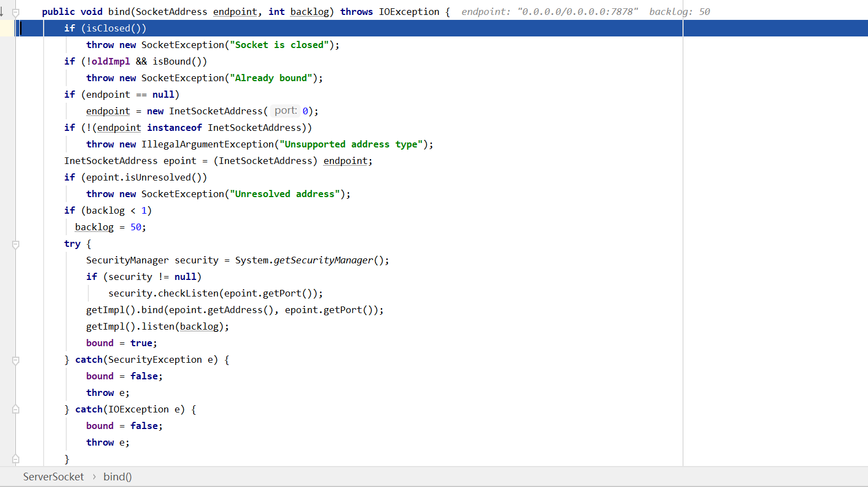868x487 pixels.
Task: Click the throws keyword in signature
Action: click(x=357, y=12)
